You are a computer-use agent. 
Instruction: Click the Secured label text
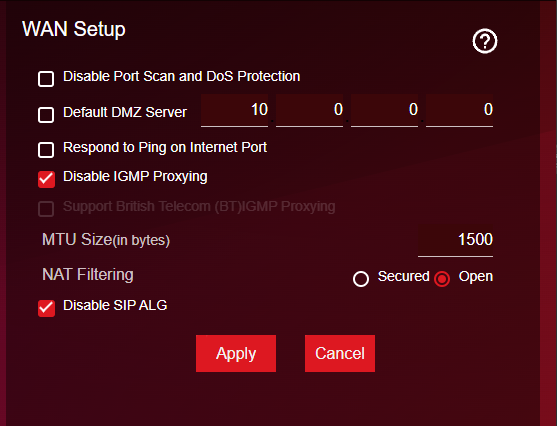tap(404, 276)
